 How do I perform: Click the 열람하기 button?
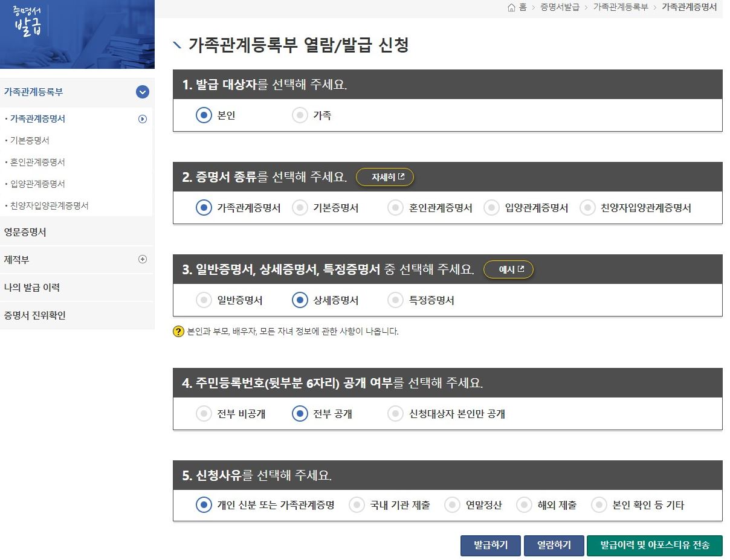(554, 546)
